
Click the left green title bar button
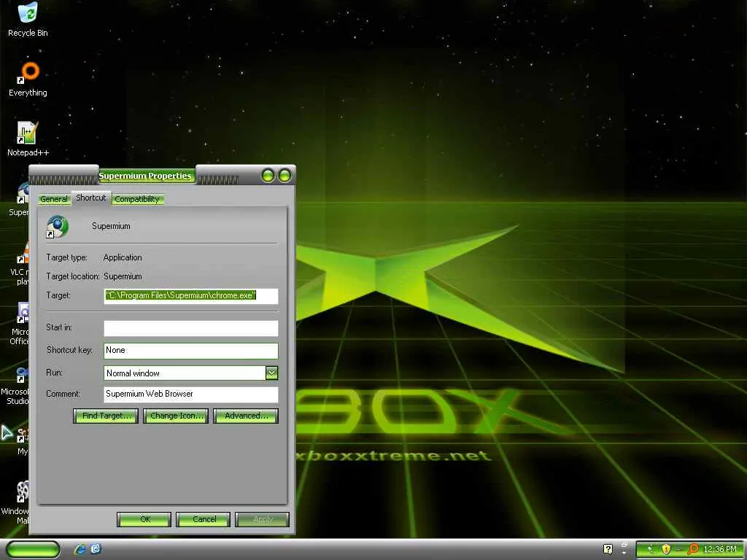click(268, 176)
